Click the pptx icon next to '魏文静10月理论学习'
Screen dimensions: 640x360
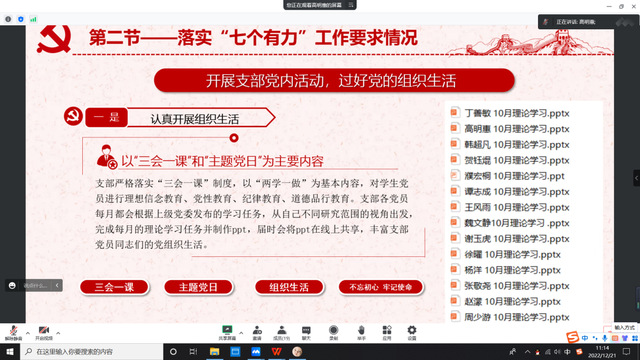pos(454,222)
